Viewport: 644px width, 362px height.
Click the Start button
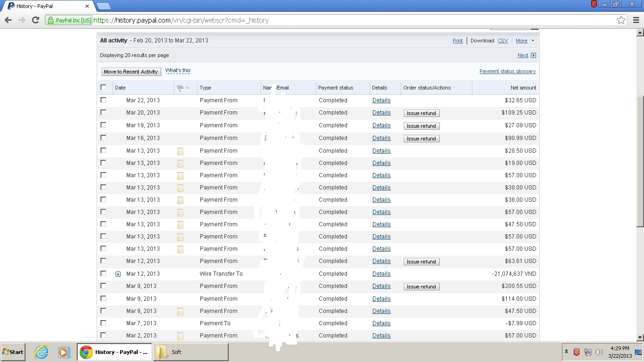click(x=13, y=352)
